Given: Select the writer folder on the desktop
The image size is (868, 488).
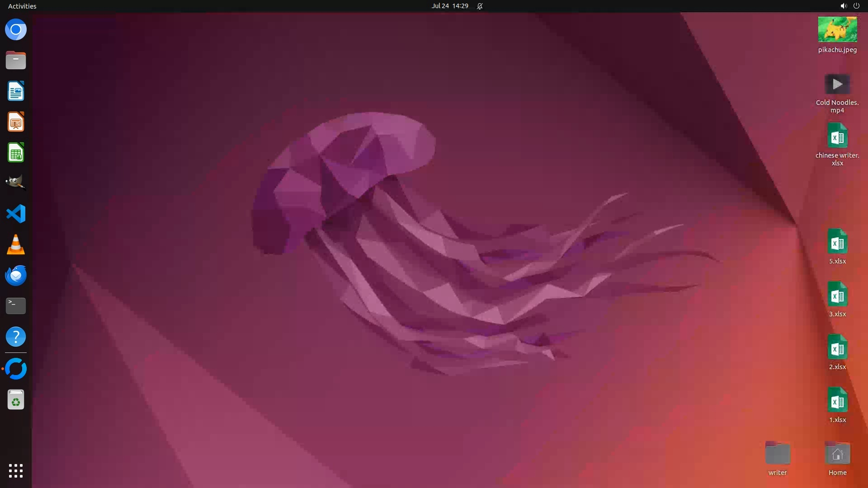Looking at the screenshot, I should [778, 454].
